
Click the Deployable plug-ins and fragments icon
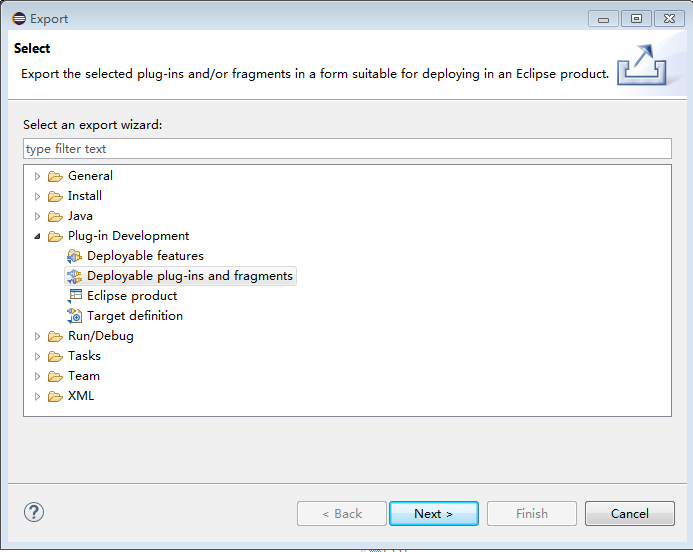coord(74,276)
